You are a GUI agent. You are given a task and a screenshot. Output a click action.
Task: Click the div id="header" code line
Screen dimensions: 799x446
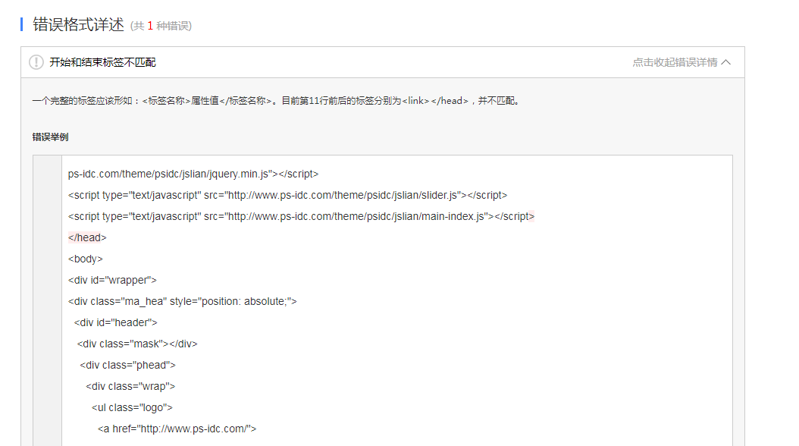click(x=116, y=323)
